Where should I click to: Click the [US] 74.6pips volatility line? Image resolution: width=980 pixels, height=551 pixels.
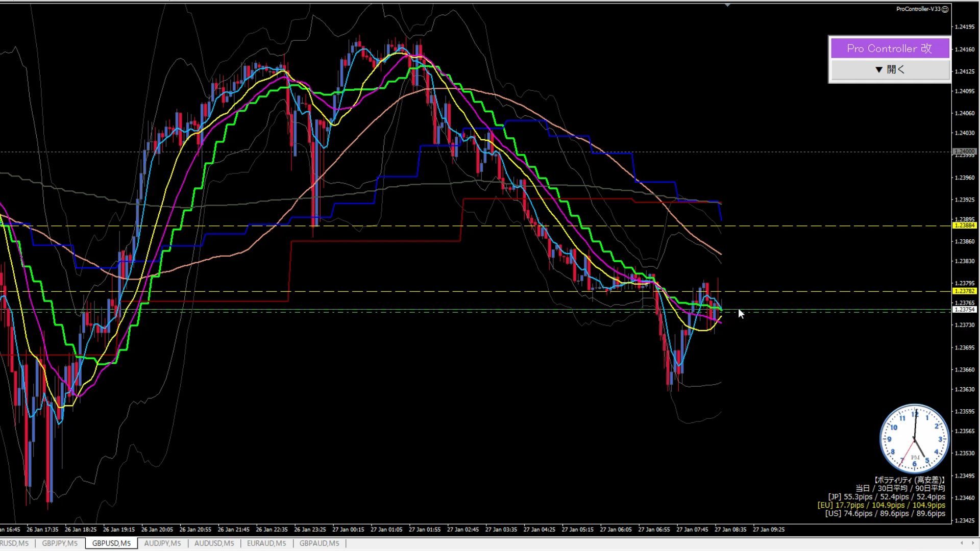tap(885, 514)
